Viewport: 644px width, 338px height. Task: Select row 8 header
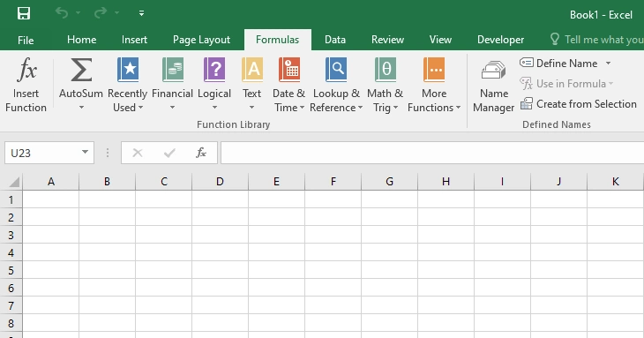tap(11, 323)
